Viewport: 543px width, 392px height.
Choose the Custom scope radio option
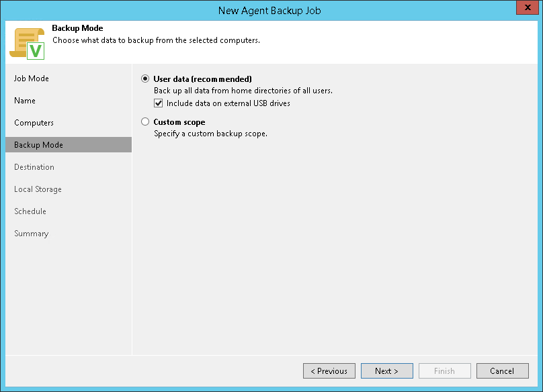145,122
